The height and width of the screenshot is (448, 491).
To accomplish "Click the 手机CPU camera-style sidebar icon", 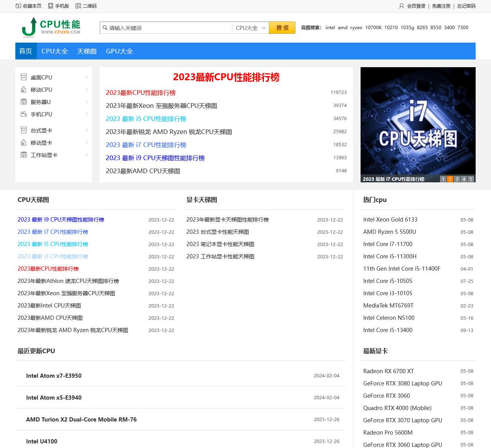I will tap(23, 114).
